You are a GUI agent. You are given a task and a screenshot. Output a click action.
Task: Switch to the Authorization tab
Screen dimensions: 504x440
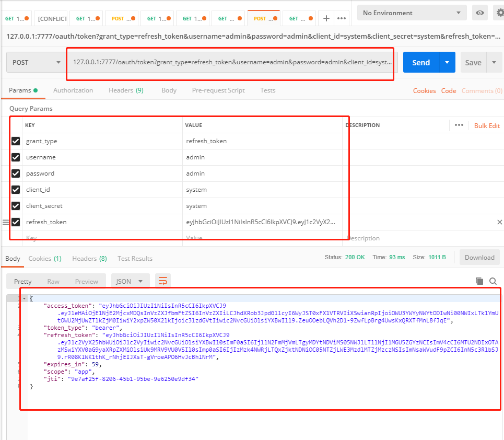[73, 90]
